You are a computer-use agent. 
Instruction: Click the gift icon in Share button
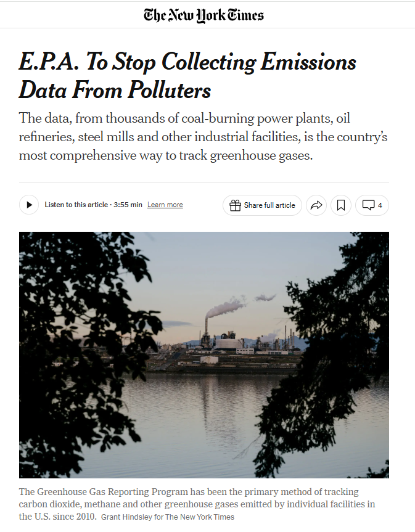(x=235, y=205)
